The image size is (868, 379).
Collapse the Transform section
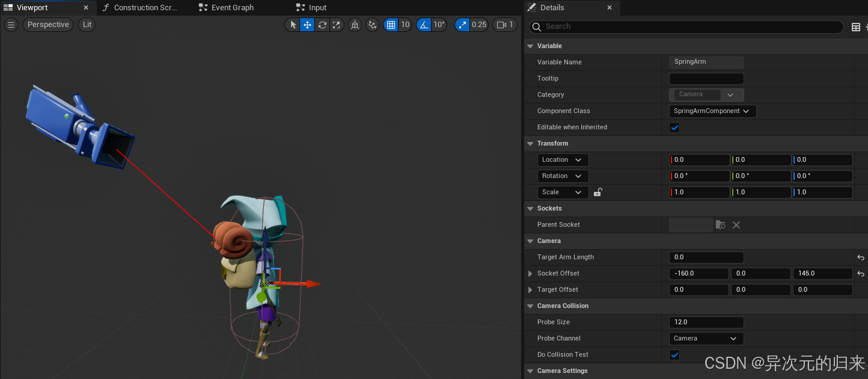pos(530,143)
